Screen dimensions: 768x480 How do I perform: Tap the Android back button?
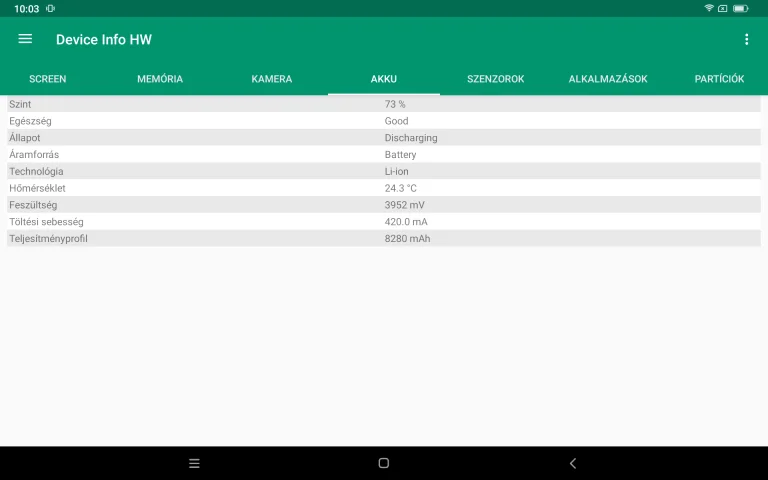pyautogui.click(x=573, y=463)
